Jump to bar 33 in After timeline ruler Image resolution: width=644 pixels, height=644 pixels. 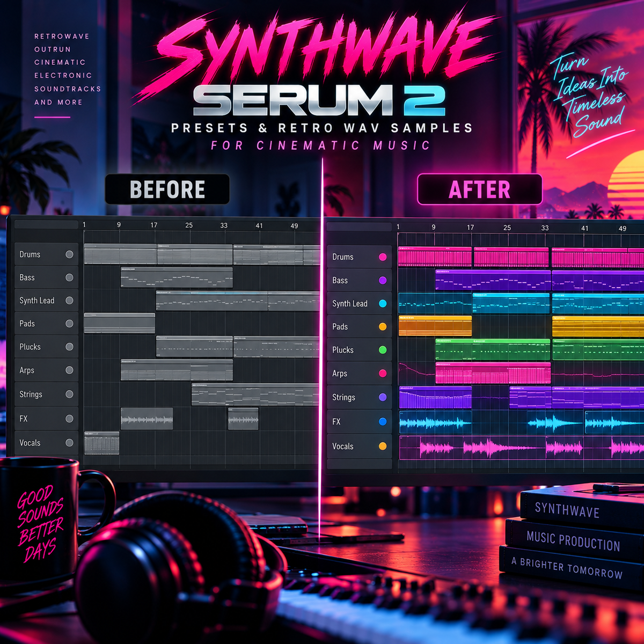pyautogui.click(x=545, y=228)
